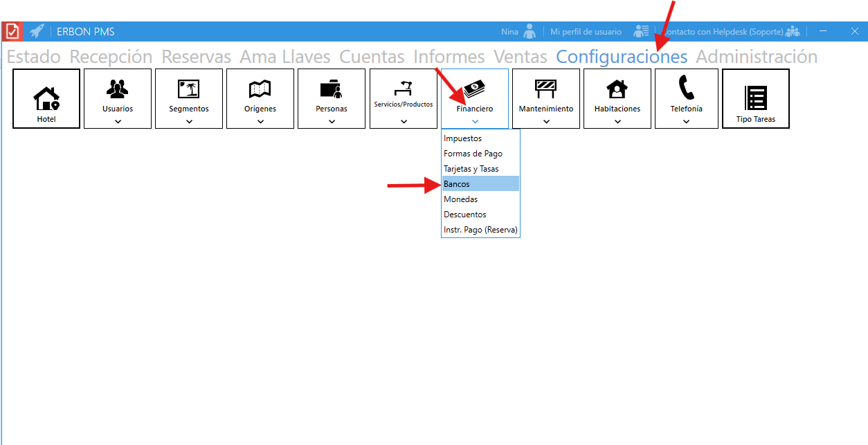Open Mi perfil de usuario link
This screenshot has width=868, height=445.
pyautogui.click(x=586, y=32)
